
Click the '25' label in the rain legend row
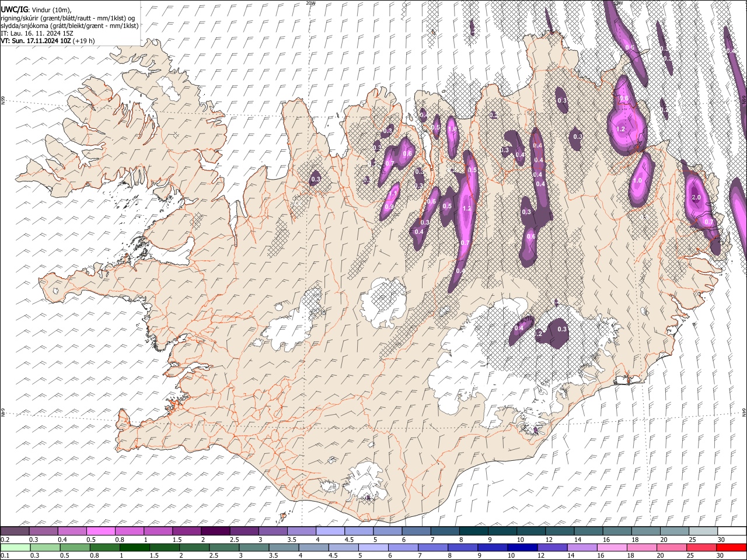tap(692, 556)
